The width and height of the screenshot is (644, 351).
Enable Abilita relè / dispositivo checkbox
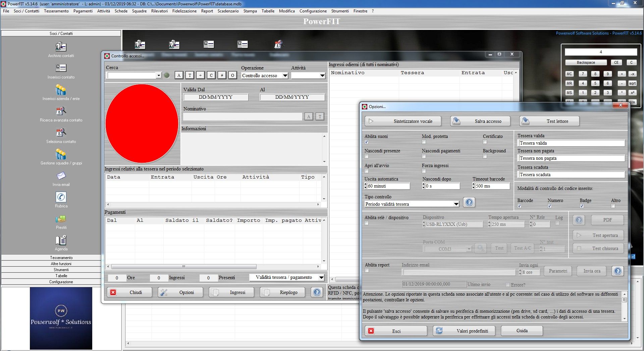367,223
